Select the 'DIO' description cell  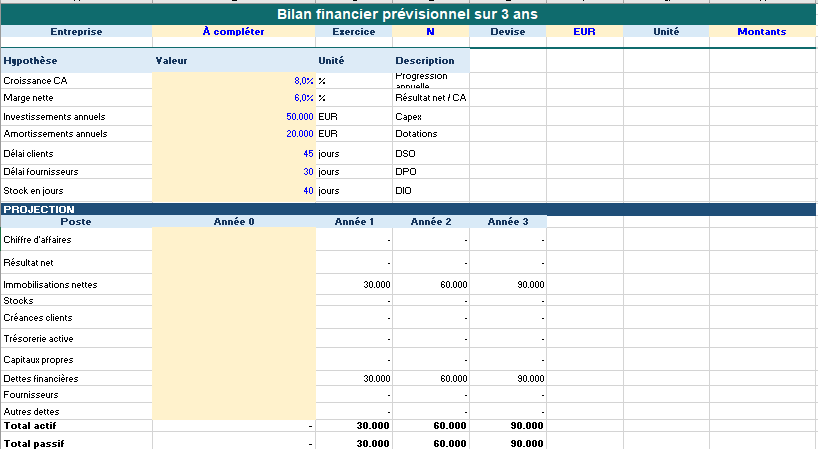(430, 190)
